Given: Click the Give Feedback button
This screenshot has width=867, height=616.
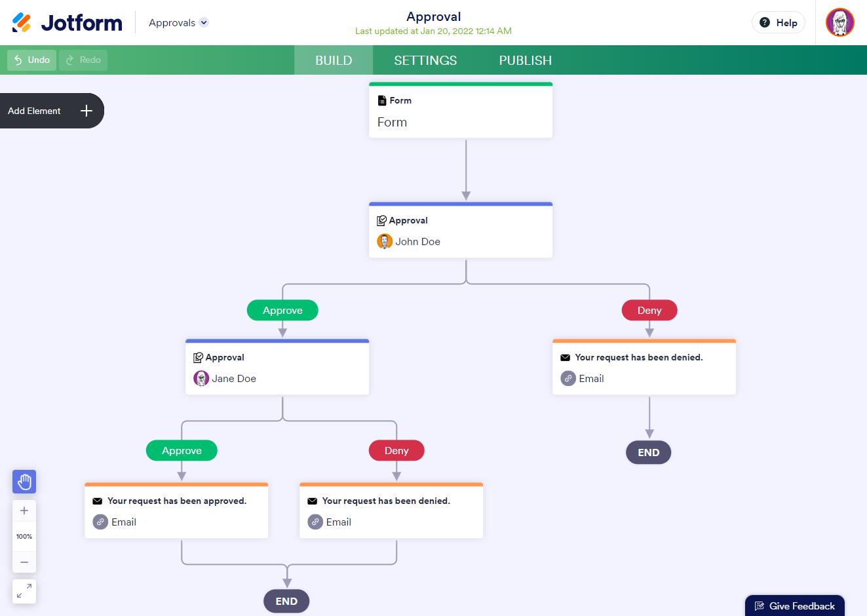Looking at the screenshot, I should (x=794, y=606).
